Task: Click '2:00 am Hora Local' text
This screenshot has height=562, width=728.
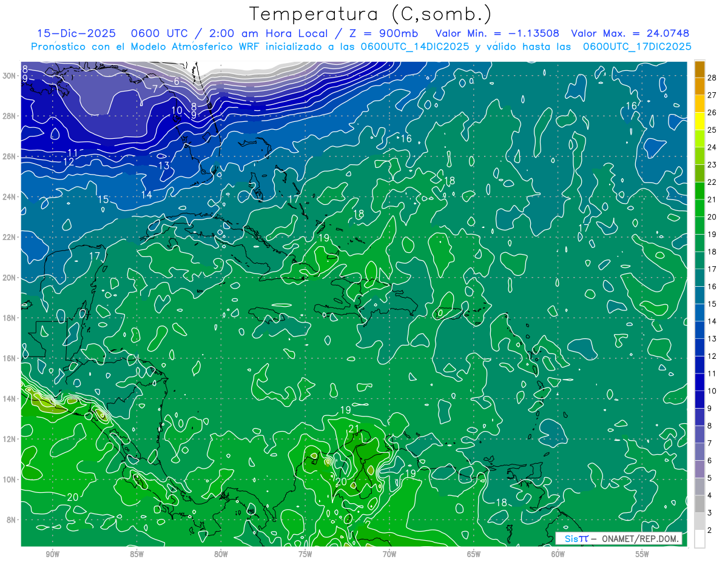Action: pos(269,33)
